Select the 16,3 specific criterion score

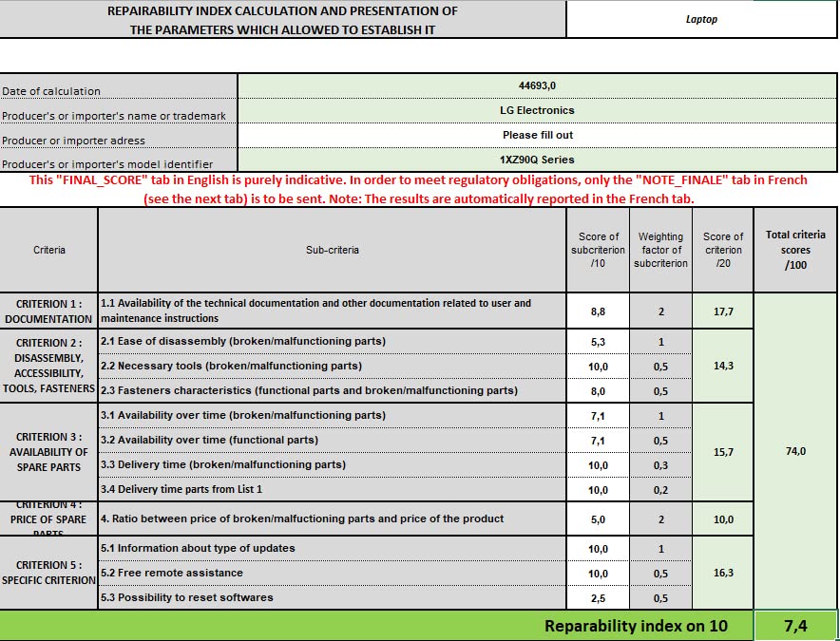point(723,573)
